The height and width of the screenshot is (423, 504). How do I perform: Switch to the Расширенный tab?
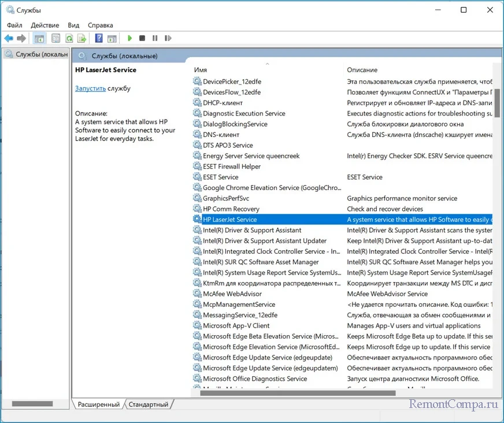[99, 405]
